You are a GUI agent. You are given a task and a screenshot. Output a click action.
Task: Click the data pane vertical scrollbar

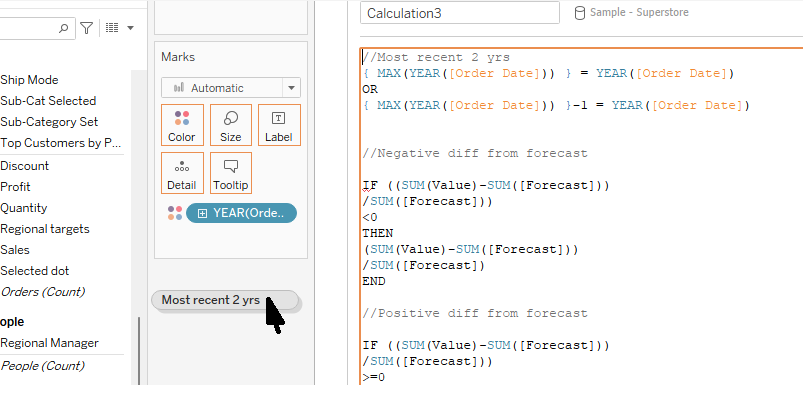pos(139,350)
